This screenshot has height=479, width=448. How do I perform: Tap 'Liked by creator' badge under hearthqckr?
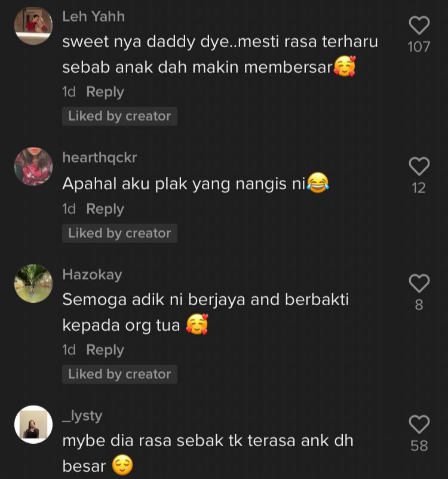119,234
